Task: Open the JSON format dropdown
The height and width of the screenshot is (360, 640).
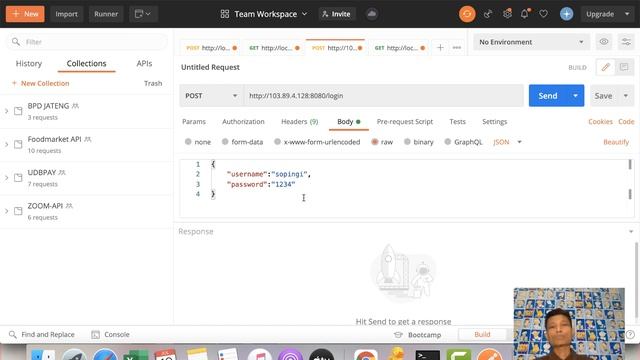Action: [507, 142]
